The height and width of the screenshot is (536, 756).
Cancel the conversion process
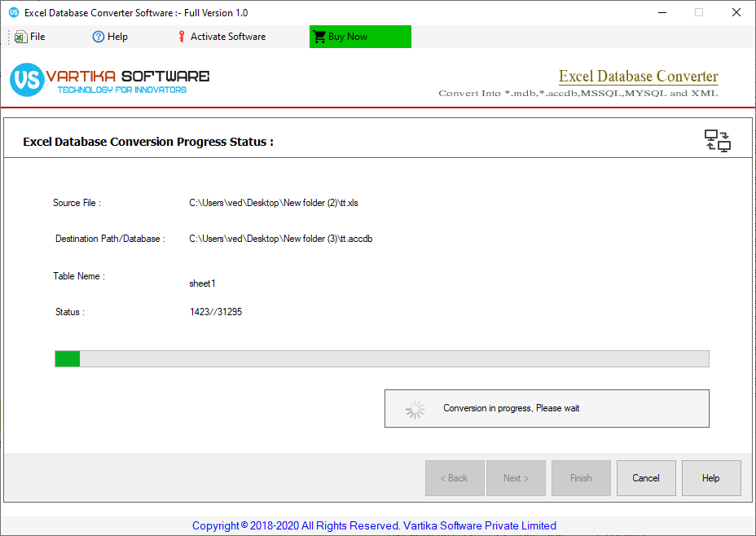pos(646,478)
